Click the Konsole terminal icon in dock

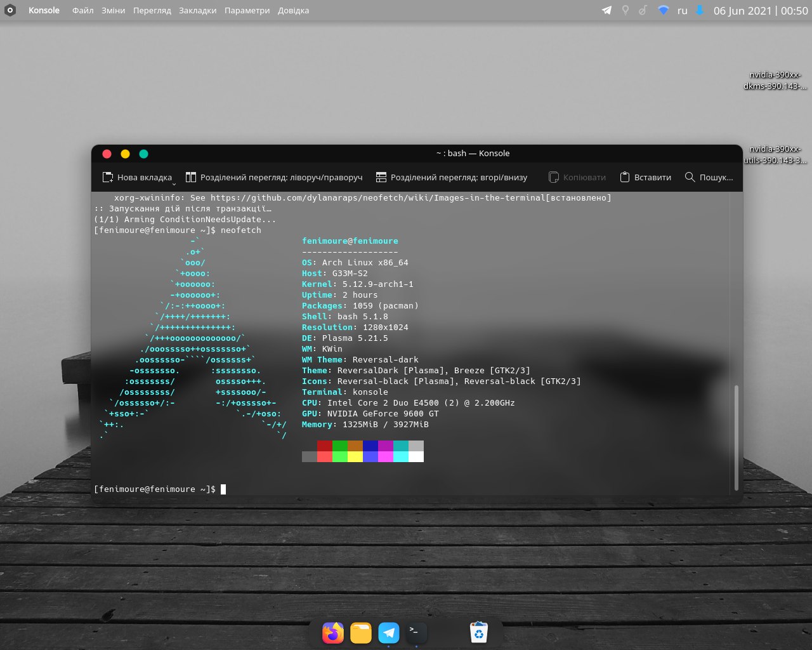pos(416,632)
